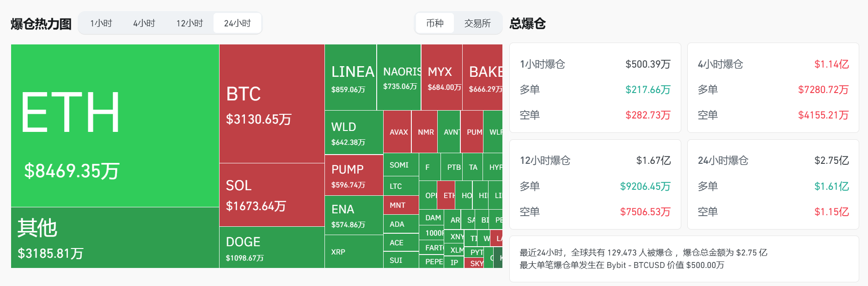Click the LINEA heatmap tile
The height and width of the screenshot is (286, 868).
351,77
